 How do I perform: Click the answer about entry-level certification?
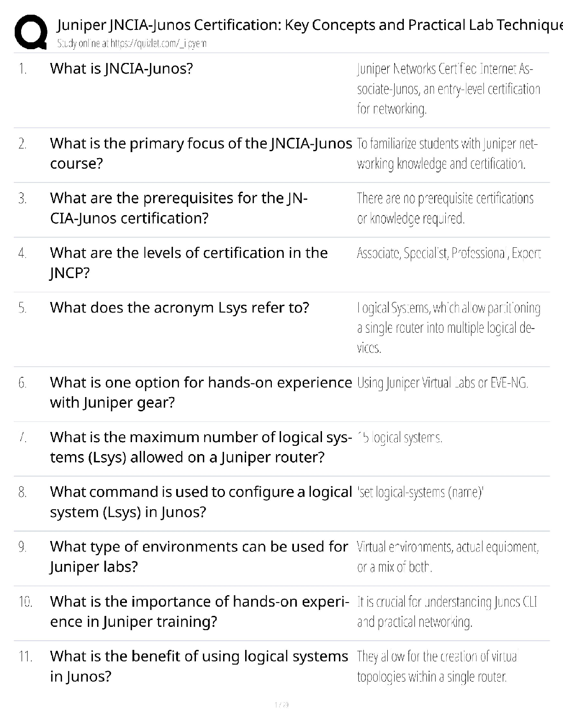(448, 89)
